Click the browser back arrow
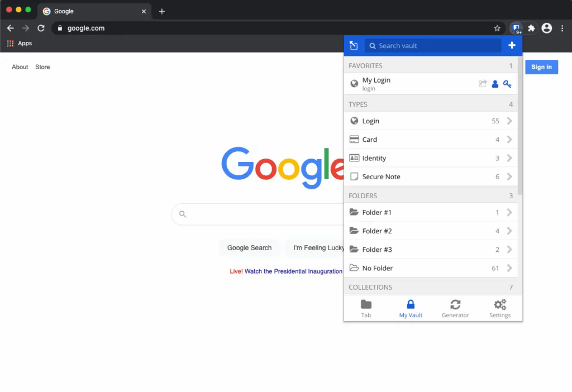The image size is (572, 392). (x=10, y=28)
